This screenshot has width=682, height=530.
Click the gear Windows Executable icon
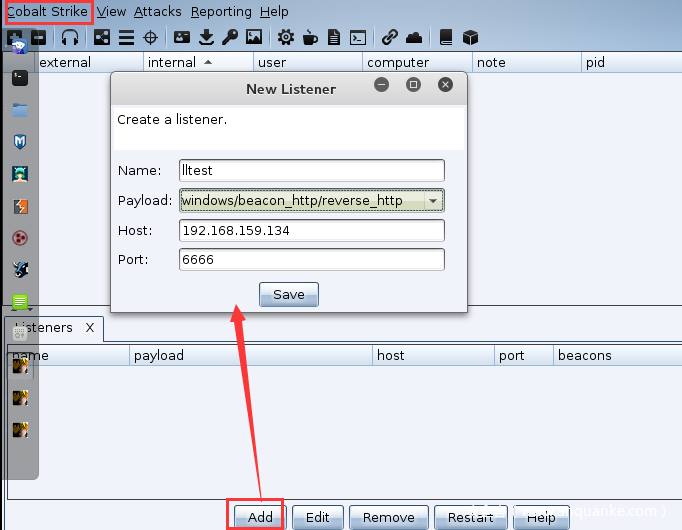286,37
